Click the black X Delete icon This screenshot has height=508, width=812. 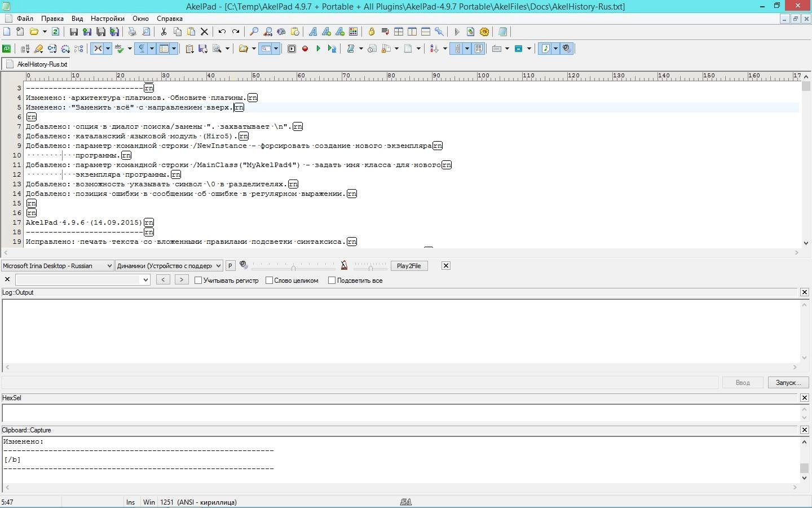(x=204, y=32)
